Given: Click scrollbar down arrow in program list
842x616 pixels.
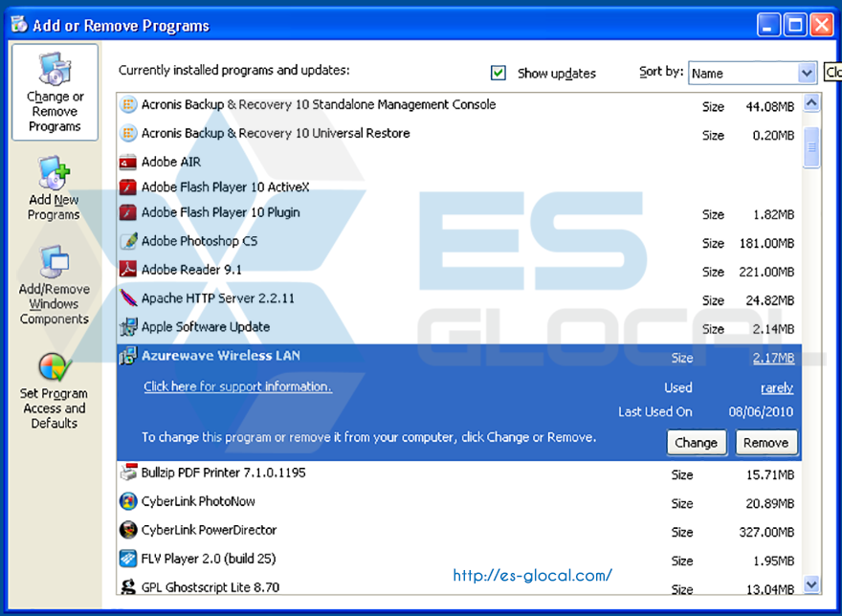Looking at the screenshot, I should coord(811,583).
